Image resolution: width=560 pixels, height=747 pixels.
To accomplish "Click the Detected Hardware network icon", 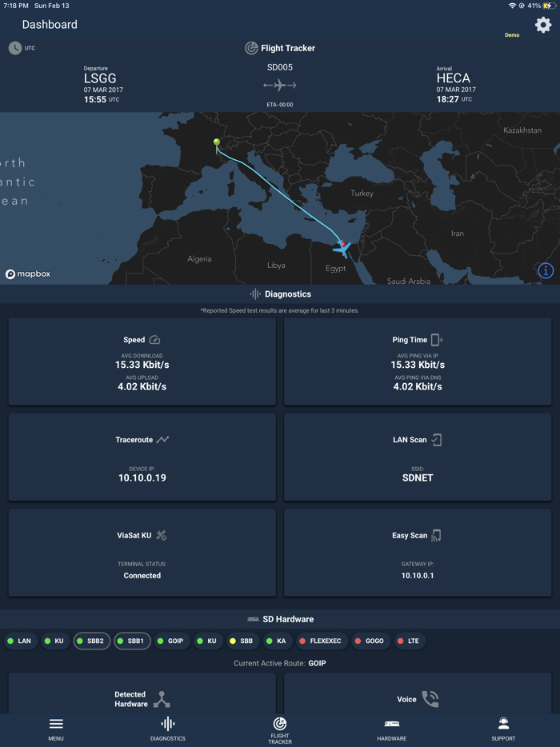I will point(162,699).
